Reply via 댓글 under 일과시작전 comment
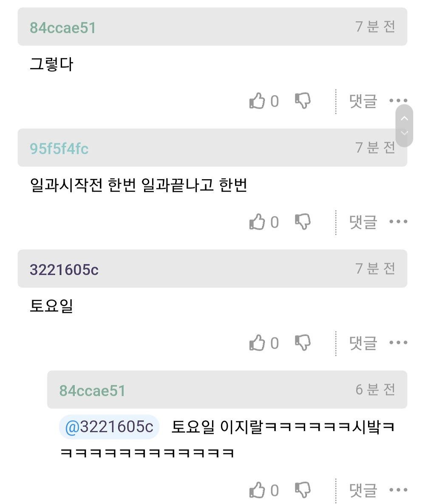This screenshot has height=504, width=425. tap(363, 222)
